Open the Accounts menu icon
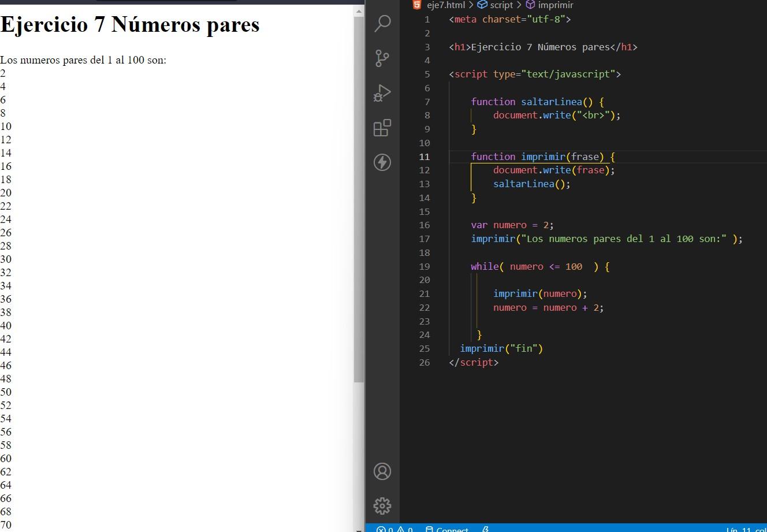The image size is (767, 532). (x=382, y=471)
